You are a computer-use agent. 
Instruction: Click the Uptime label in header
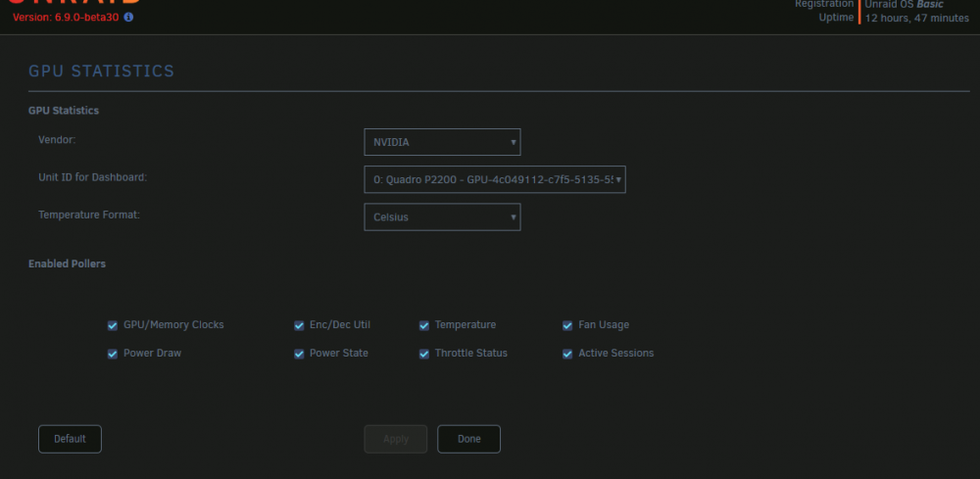coord(836,18)
